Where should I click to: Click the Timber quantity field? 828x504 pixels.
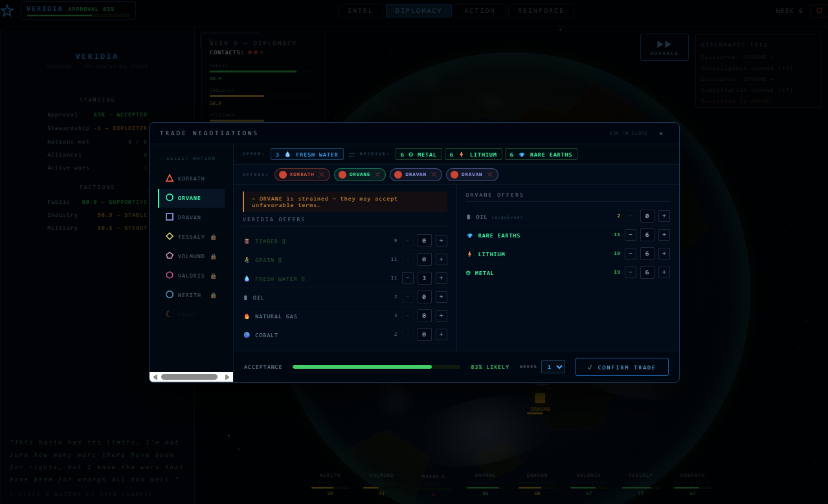[425, 241]
